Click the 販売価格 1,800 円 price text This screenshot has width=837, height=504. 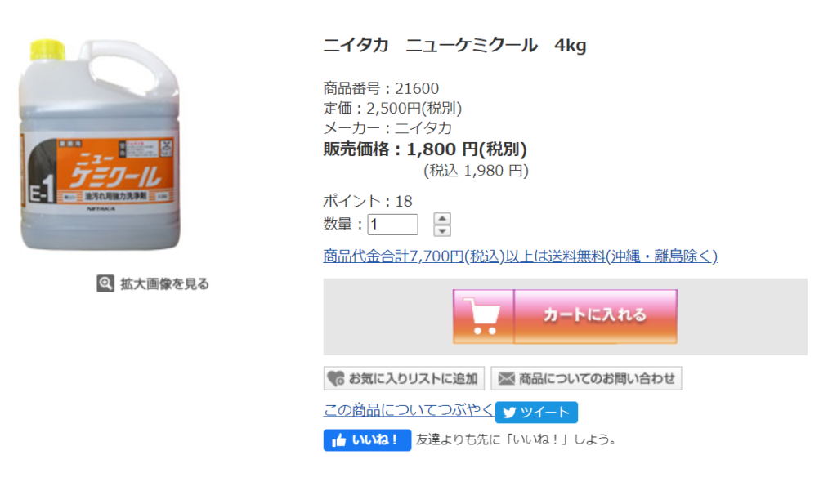[425, 149]
